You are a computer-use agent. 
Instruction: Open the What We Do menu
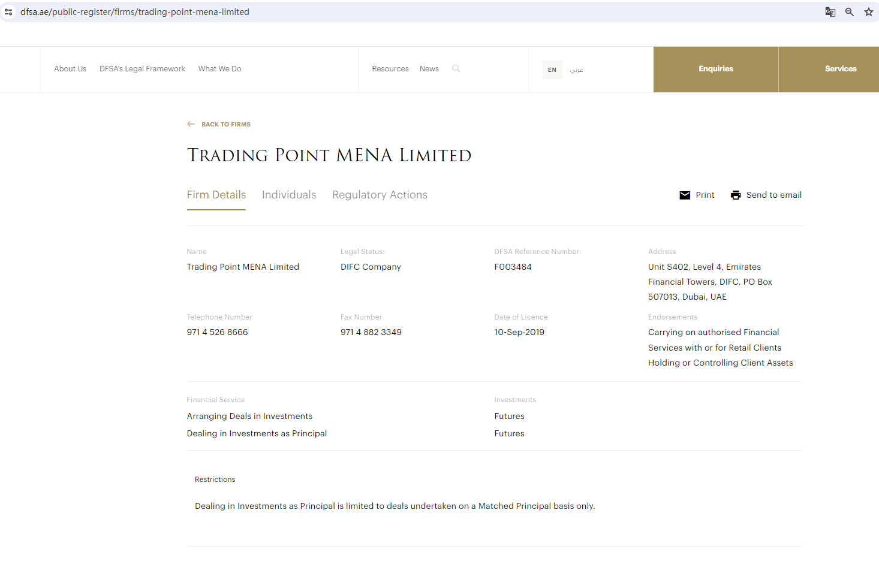(219, 69)
